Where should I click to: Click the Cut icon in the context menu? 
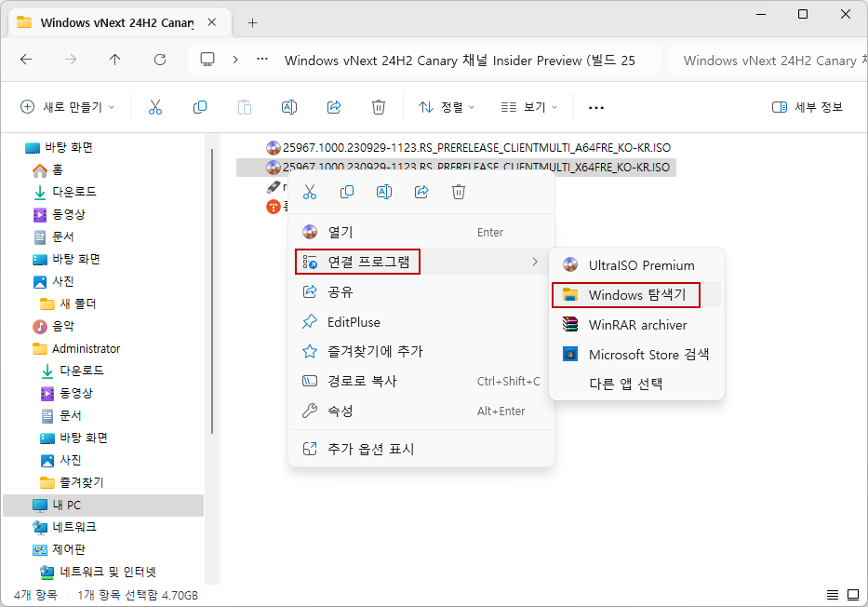tap(310, 192)
